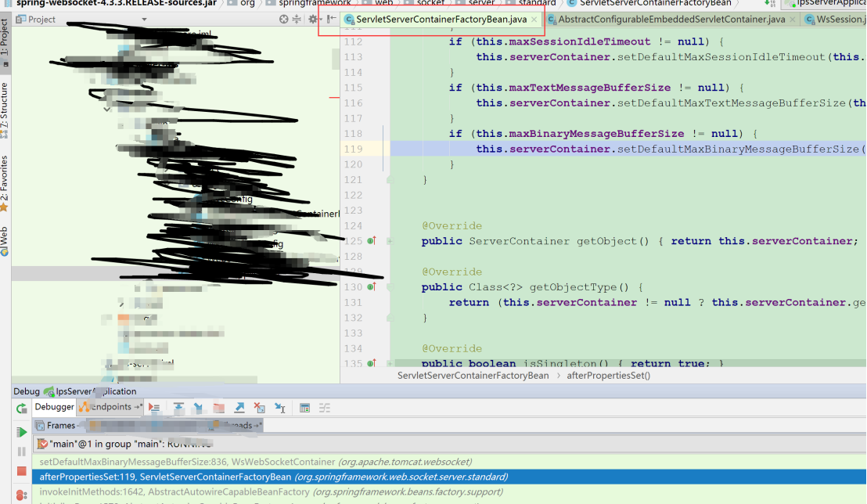Viewport: 867px width, 504px height.
Task: Open View Breakpoints icon in debug sidebar
Action: pyautogui.click(x=21, y=493)
